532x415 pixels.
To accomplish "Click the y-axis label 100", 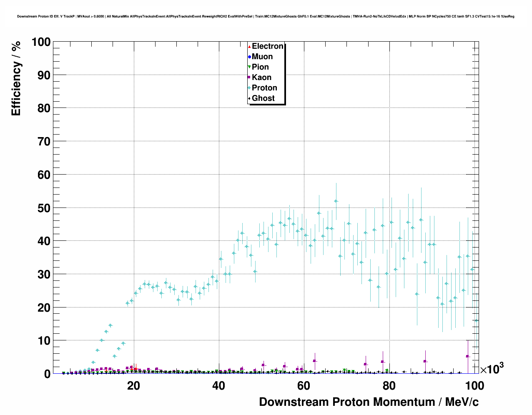I will pyautogui.click(x=41, y=42).
